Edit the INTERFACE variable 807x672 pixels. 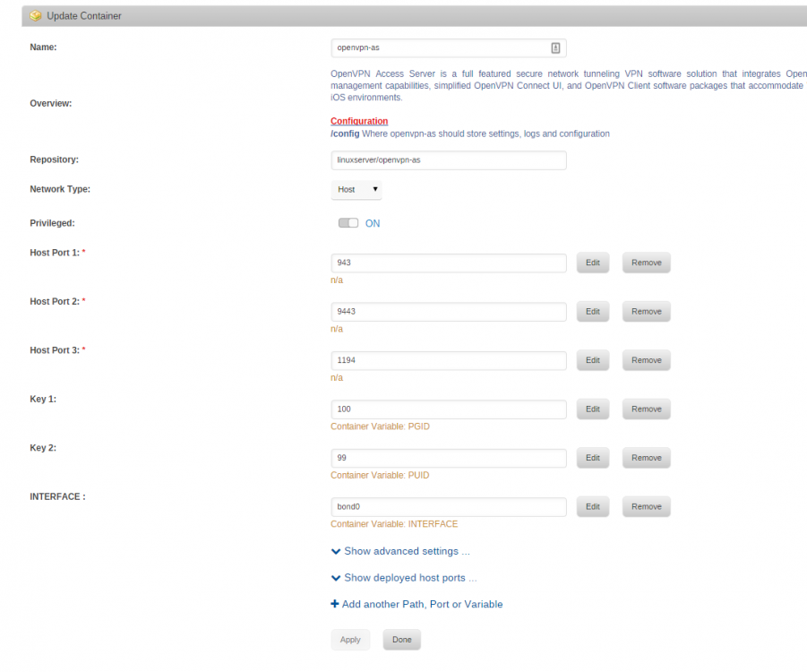click(x=593, y=507)
